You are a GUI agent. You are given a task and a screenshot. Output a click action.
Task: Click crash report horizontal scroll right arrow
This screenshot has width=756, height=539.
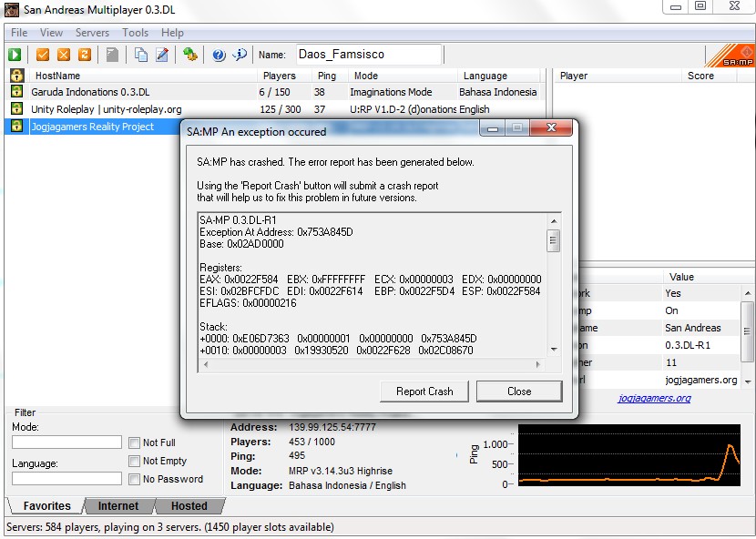pos(538,364)
